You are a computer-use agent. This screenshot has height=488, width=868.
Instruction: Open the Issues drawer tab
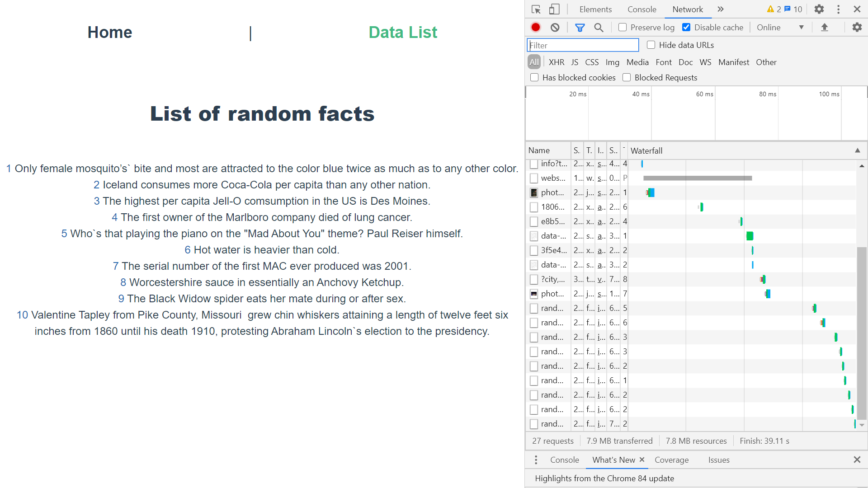(719, 460)
